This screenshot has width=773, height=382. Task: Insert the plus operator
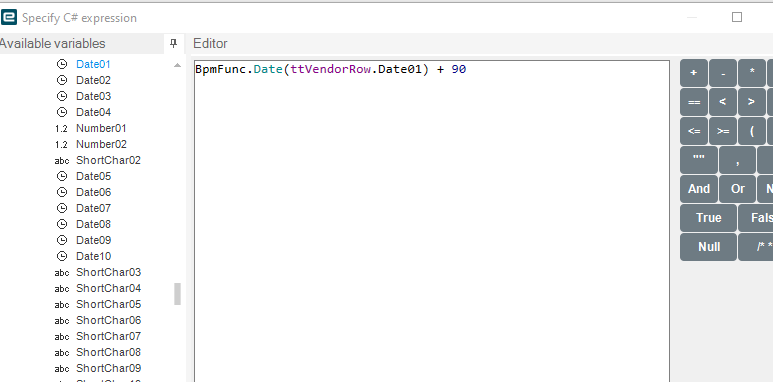pos(694,73)
